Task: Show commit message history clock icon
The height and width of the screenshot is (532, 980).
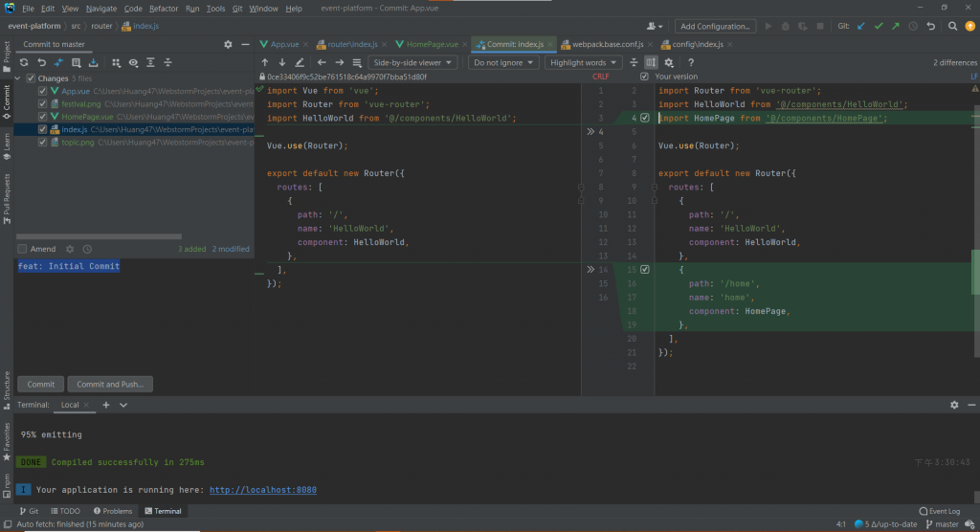Action: (88, 249)
